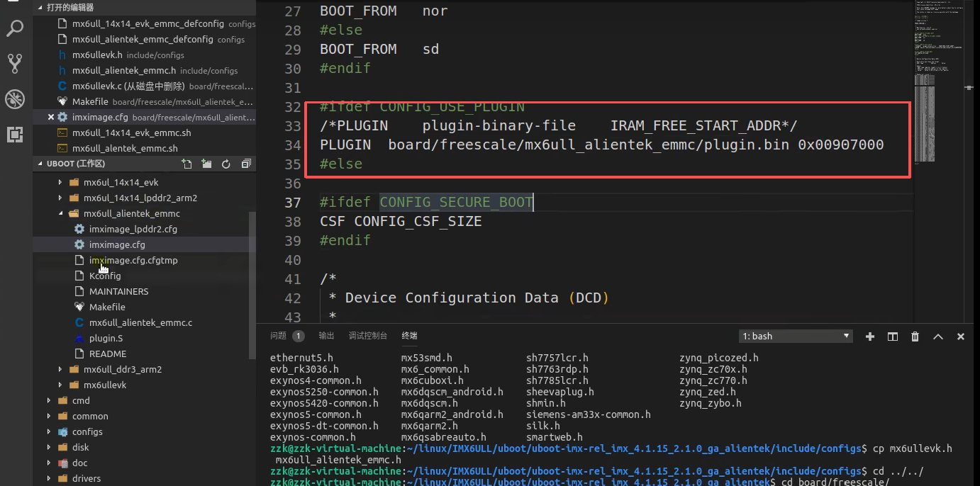Open mx6ull_alientek_emmc.c source file
This screenshot has height=486, width=980.
pyautogui.click(x=140, y=322)
